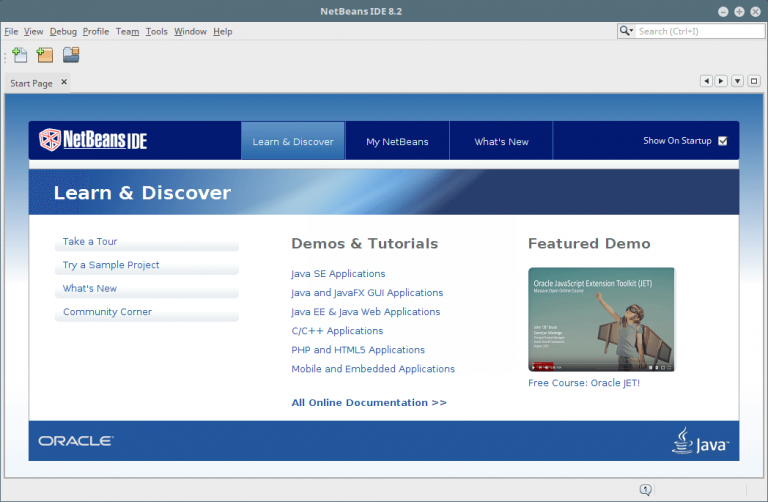Click the NetBeans IDE logo

tap(93, 140)
